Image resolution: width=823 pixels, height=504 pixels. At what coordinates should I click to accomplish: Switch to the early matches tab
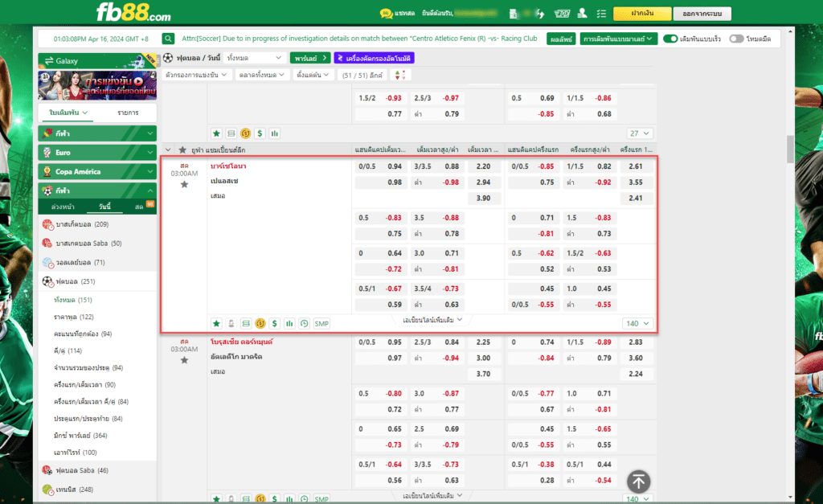pos(63,207)
